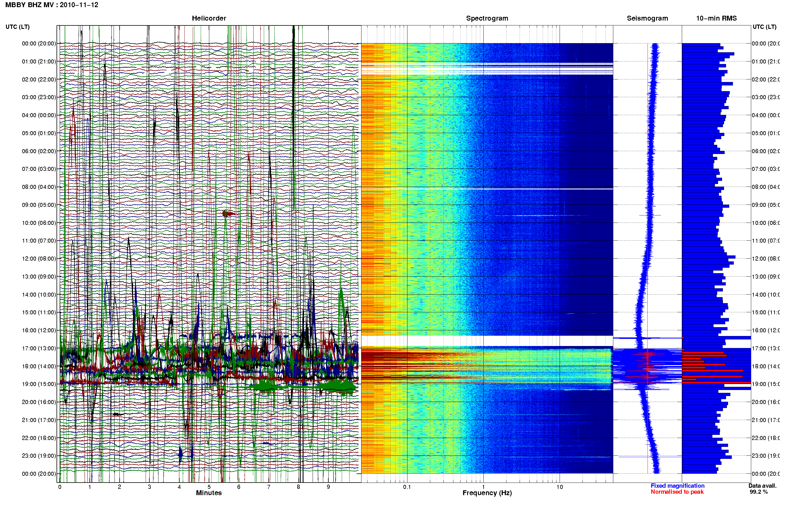Click the '02:00 (22:00)' left time label

coord(39,79)
